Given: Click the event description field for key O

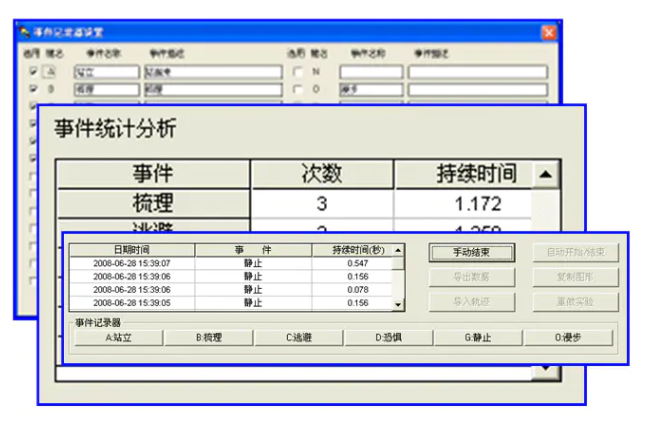Looking at the screenshot, I should click(x=478, y=89).
